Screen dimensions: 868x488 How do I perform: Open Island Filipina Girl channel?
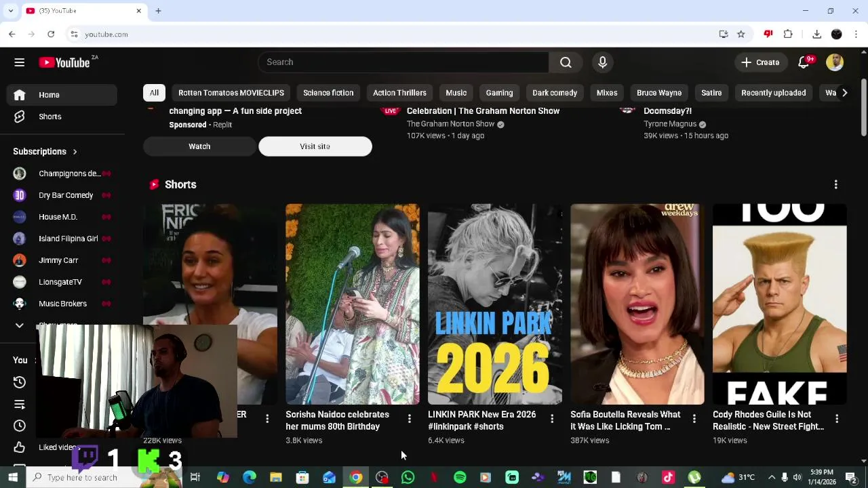[62, 239]
